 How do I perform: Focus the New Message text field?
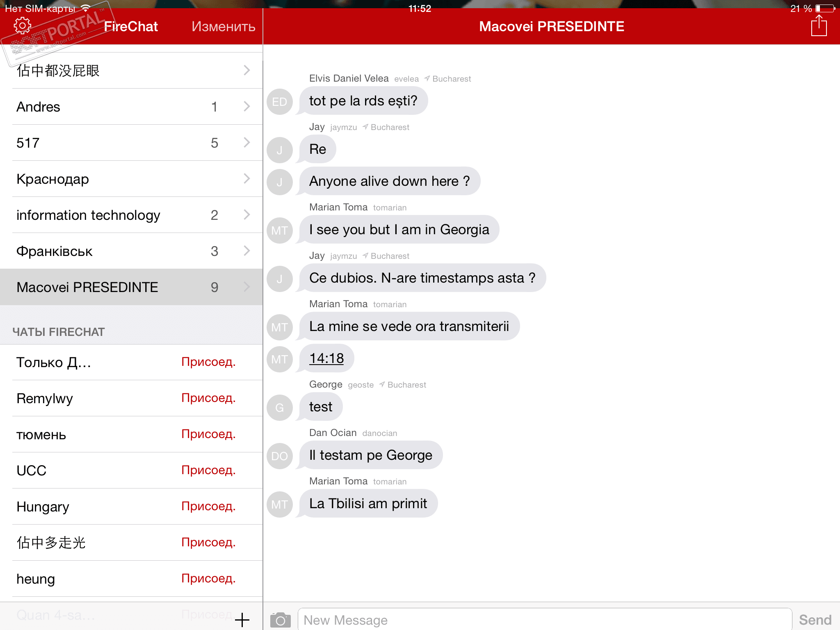pyautogui.click(x=545, y=620)
